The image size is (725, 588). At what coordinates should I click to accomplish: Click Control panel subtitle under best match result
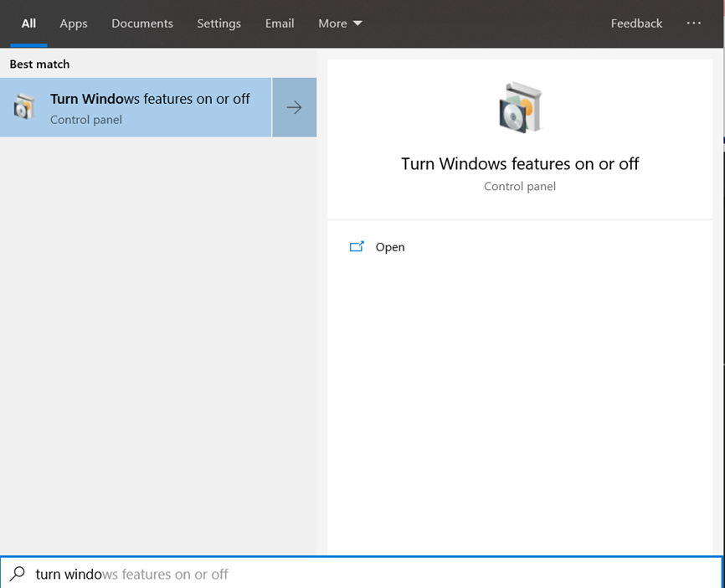coord(86,120)
